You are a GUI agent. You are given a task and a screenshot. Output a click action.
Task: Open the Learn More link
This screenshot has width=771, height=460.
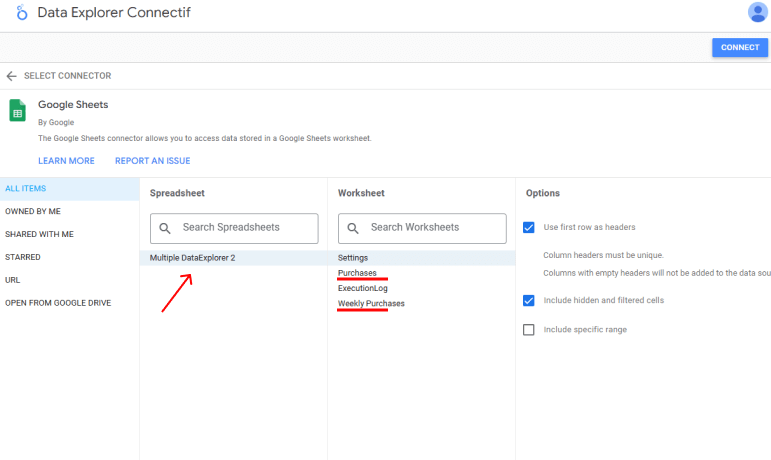[x=66, y=161]
